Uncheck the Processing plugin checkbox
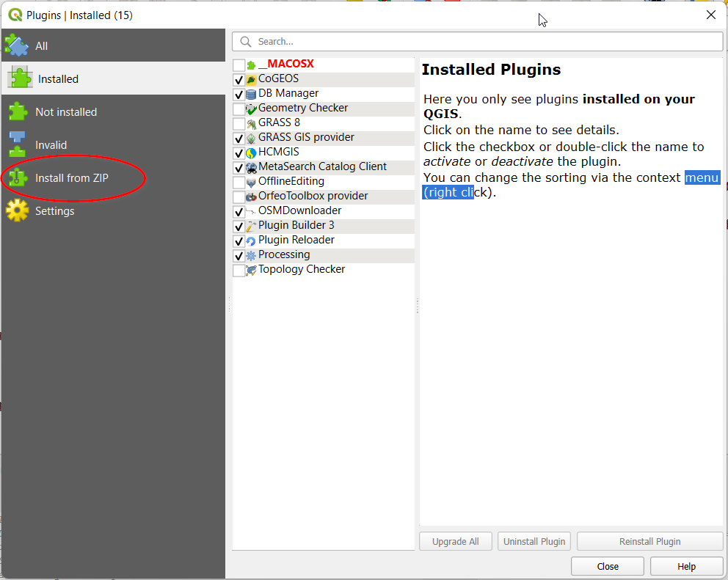728x580 pixels. 239,256
